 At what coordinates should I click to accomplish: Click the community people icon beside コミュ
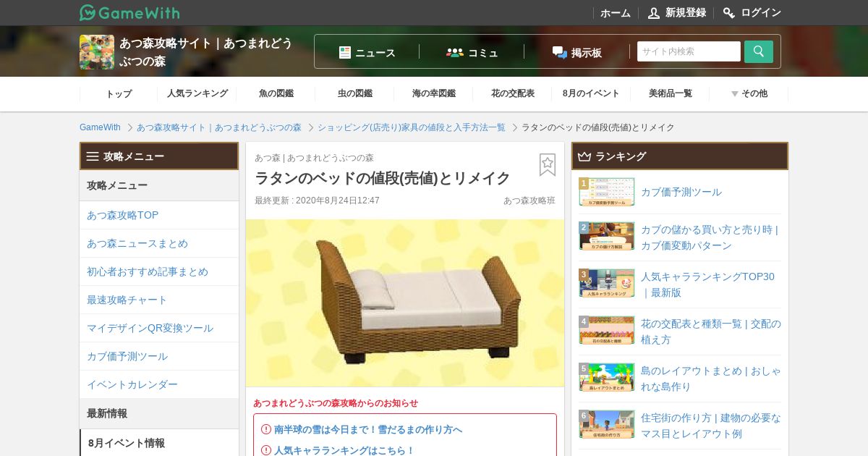(455, 52)
